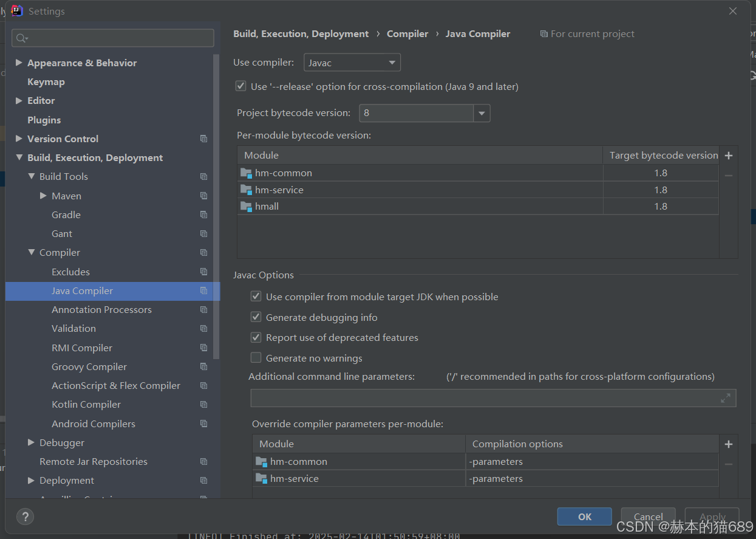Click the project-level icon beside Gant
This screenshot has height=539, width=756.
204,234
